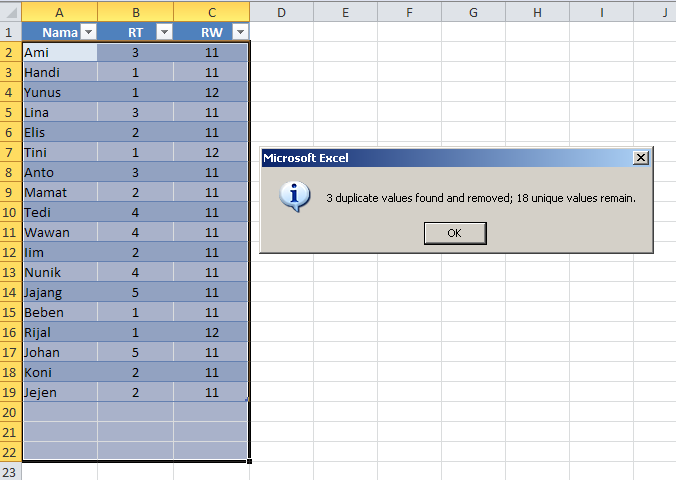This screenshot has width=676, height=480.
Task: Click the RT value in Johan's row
Action: [x=135, y=352]
